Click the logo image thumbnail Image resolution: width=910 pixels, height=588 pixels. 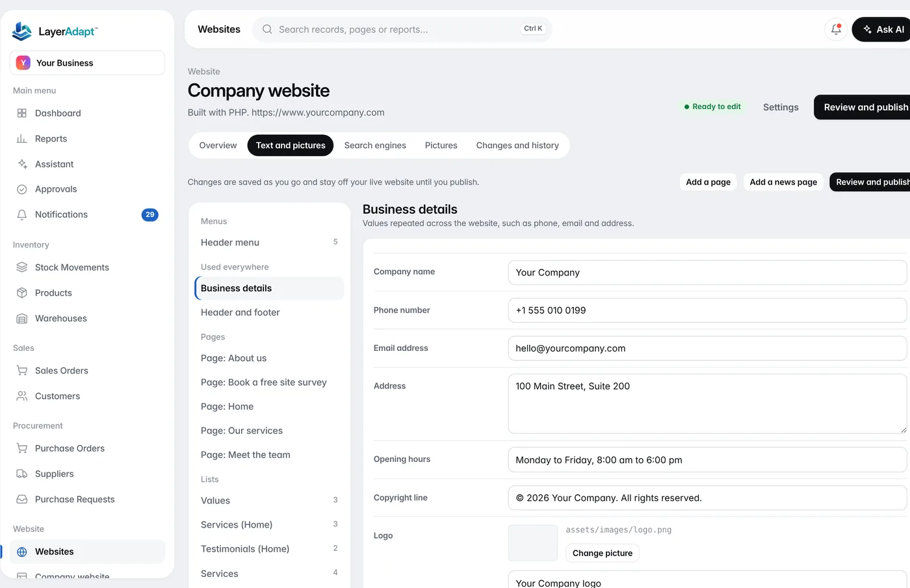[x=533, y=543]
